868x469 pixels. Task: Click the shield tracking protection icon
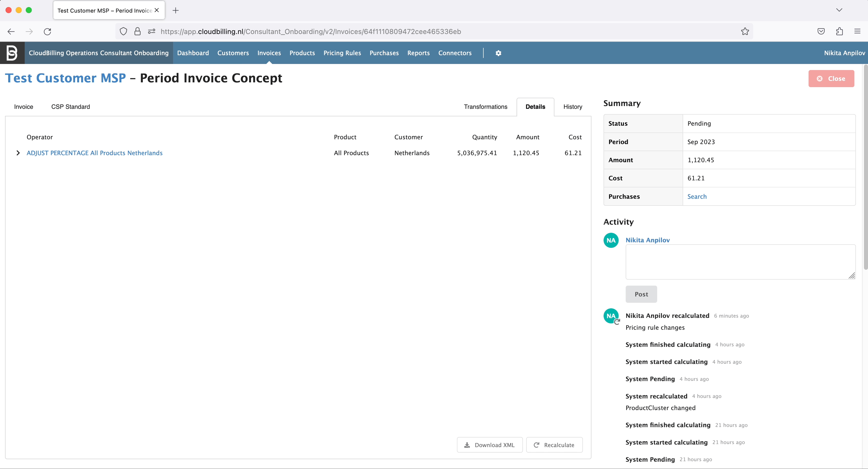click(x=123, y=31)
